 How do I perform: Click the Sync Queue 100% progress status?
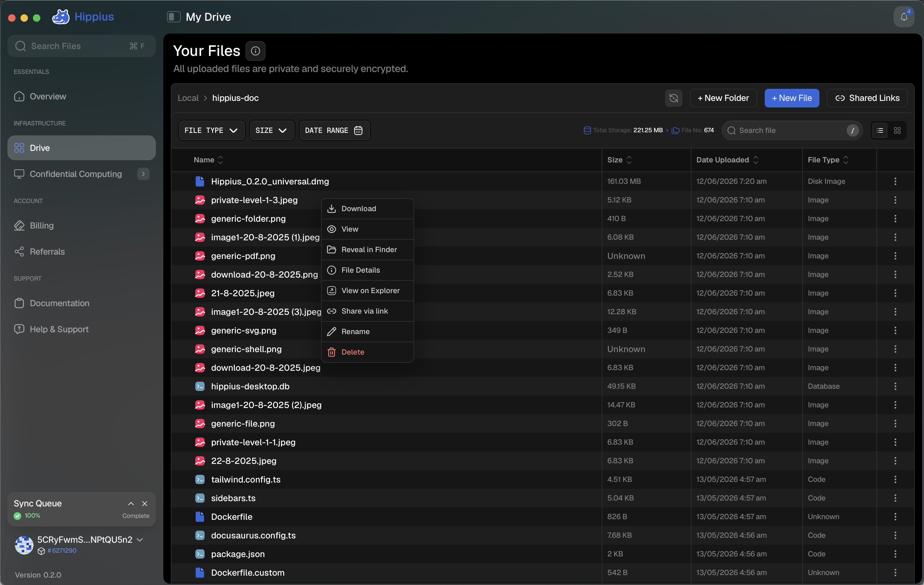[x=27, y=516]
